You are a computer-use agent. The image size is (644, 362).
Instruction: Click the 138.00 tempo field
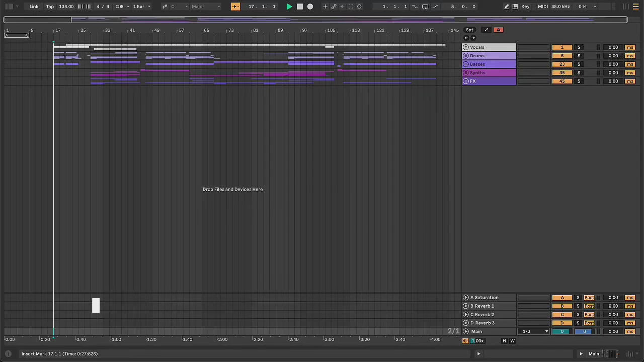[66, 7]
